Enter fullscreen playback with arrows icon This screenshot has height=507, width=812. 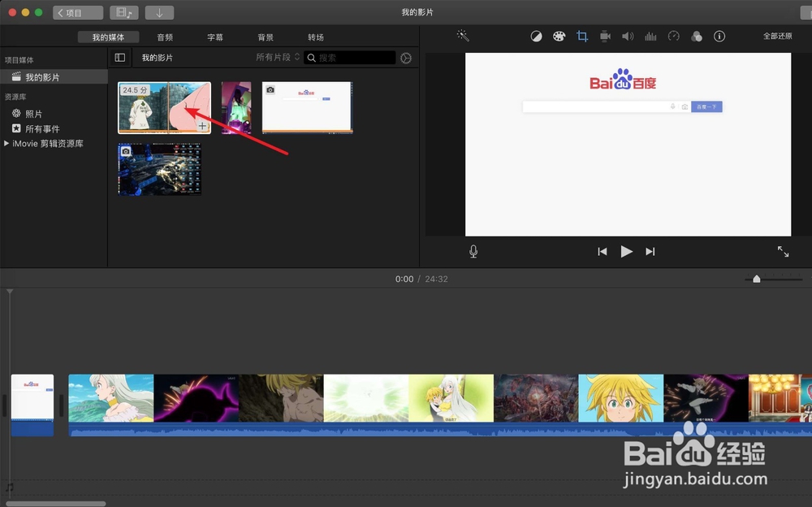click(783, 251)
